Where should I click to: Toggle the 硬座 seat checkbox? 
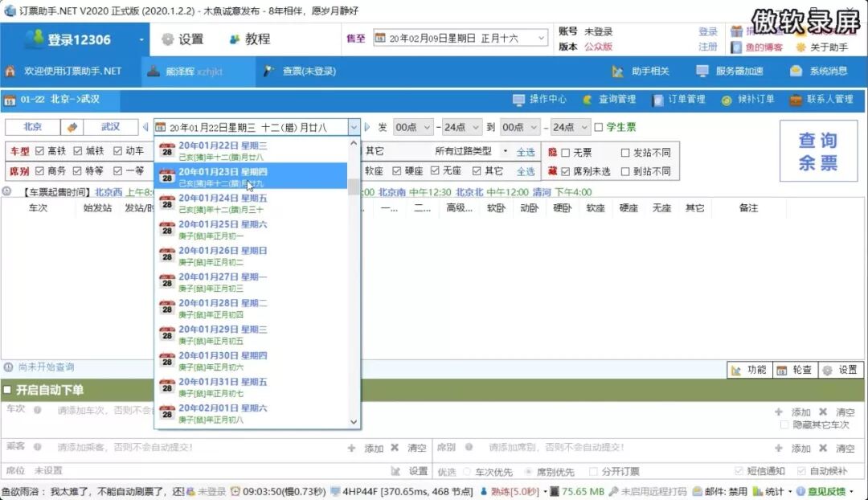396,170
